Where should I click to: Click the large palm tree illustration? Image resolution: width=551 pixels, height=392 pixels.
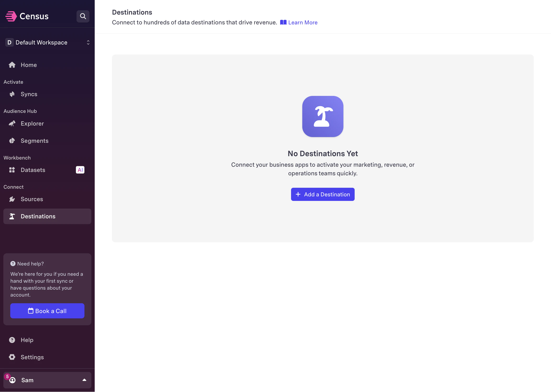pos(323,116)
